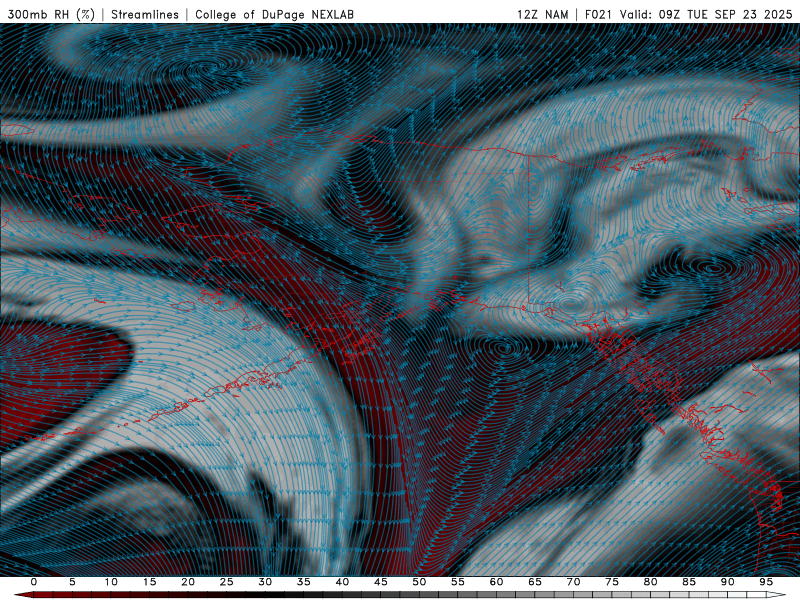The width and height of the screenshot is (800, 600).
Task: Click the "50" percent label on the scale
Action: click(x=419, y=582)
